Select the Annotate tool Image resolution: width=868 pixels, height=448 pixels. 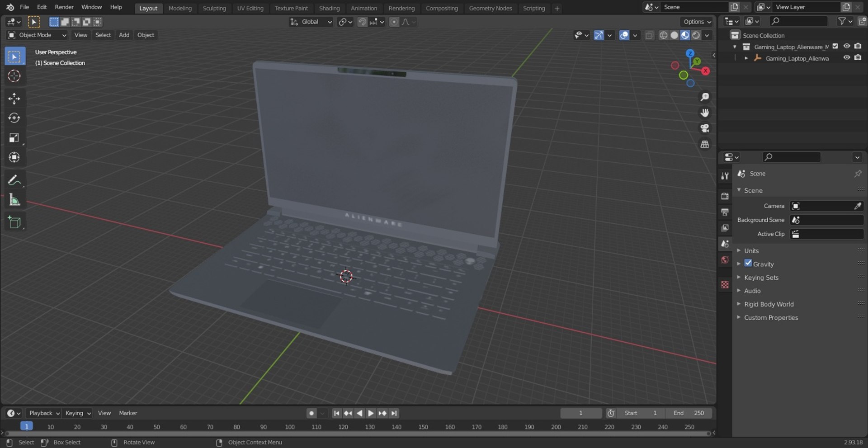pyautogui.click(x=14, y=180)
